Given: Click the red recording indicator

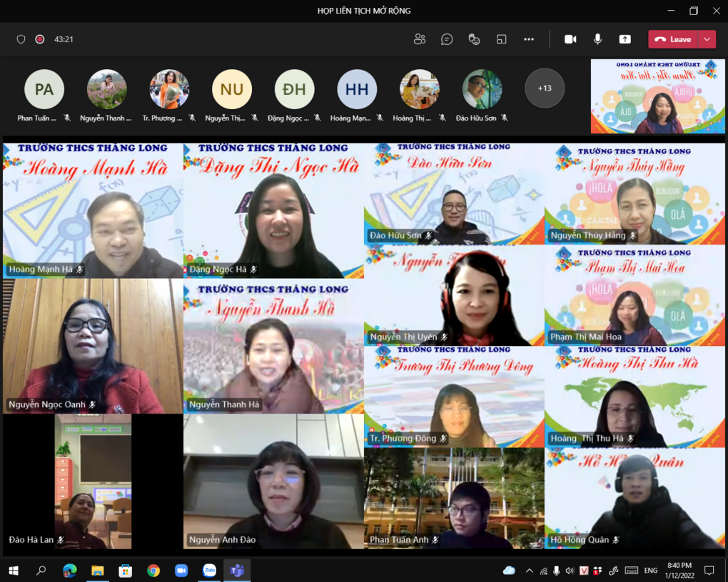Looking at the screenshot, I should click(40, 39).
